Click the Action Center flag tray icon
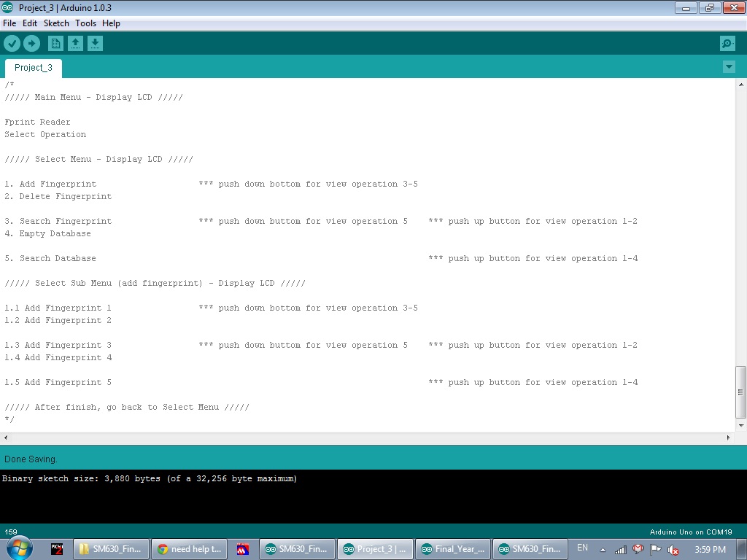The width and height of the screenshot is (747, 560). click(656, 550)
